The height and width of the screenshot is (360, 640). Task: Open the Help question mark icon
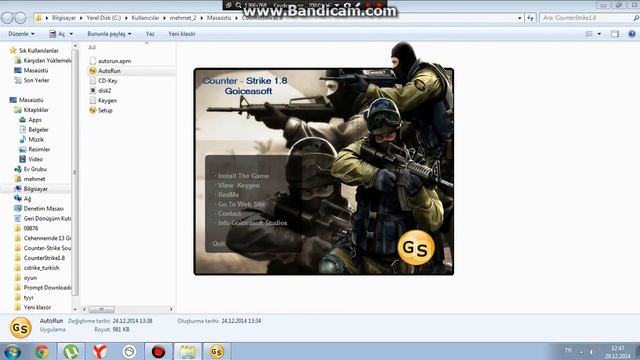[631, 34]
